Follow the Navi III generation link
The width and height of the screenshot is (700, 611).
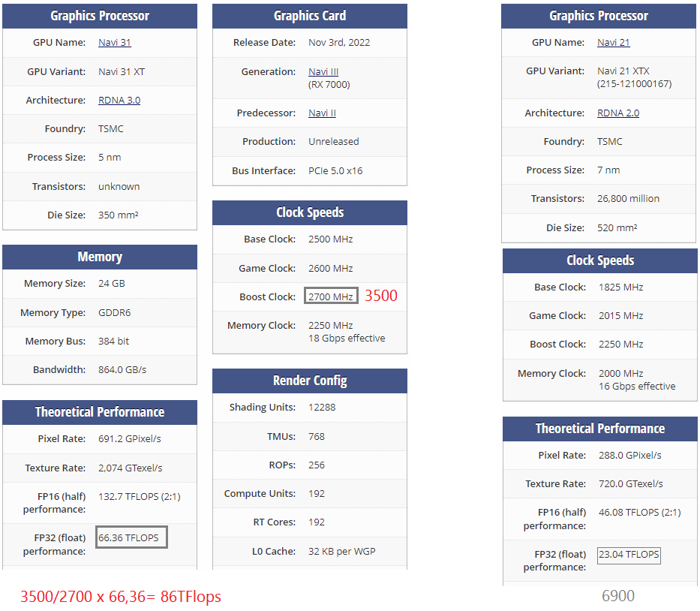[x=323, y=71]
